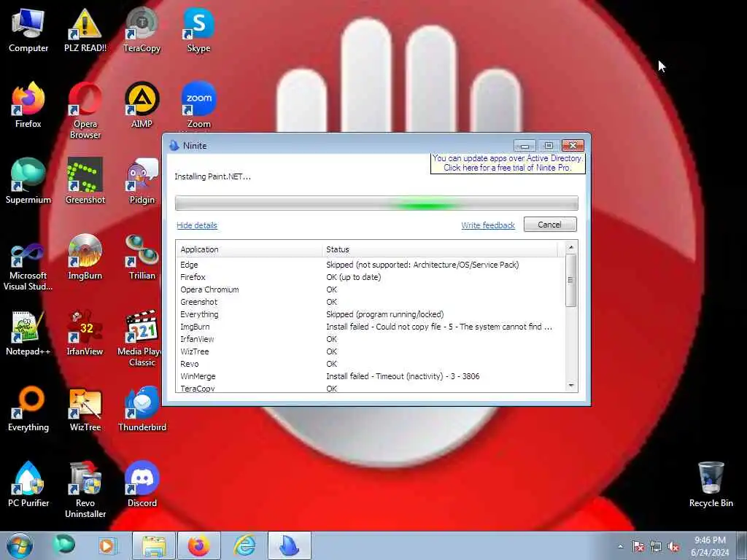
Task: Select the Ninite taskbar button
Action: click(289, 545)
